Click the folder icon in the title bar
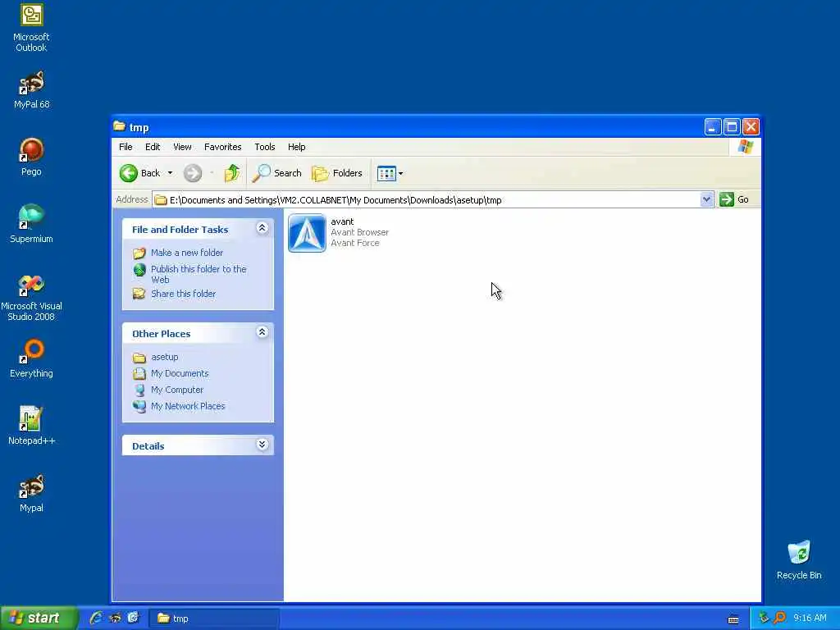Screen dimensions: 840x630 click(120, 126)
